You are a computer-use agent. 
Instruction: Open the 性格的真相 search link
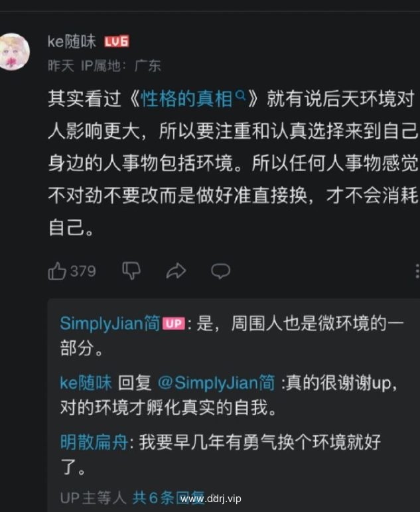click(x=186, y=99)
